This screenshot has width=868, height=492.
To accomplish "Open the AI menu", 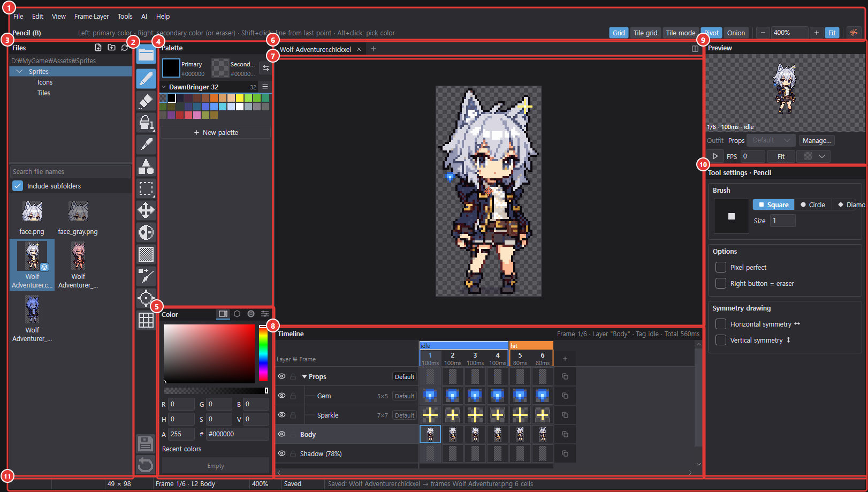I will pyautogui.click(x=144, y=17).
